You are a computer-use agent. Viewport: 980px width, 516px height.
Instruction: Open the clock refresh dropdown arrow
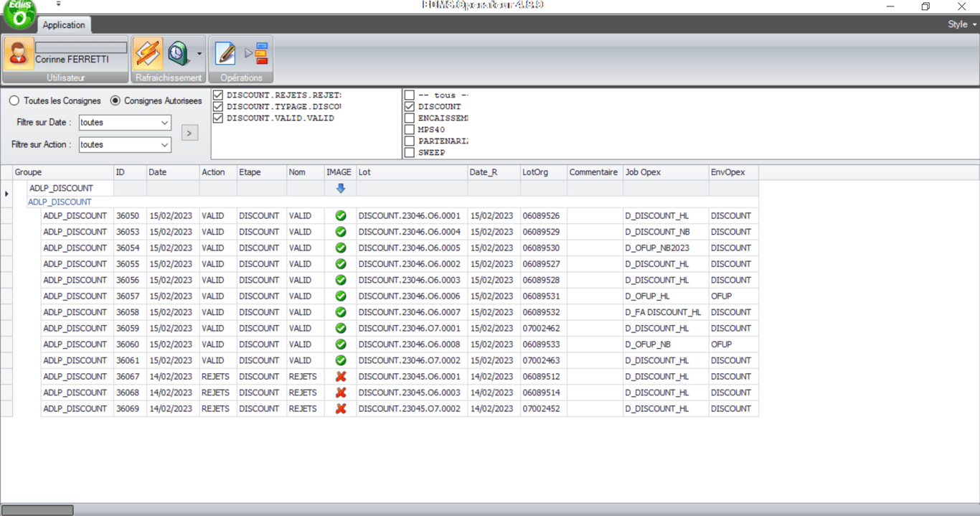199,54
